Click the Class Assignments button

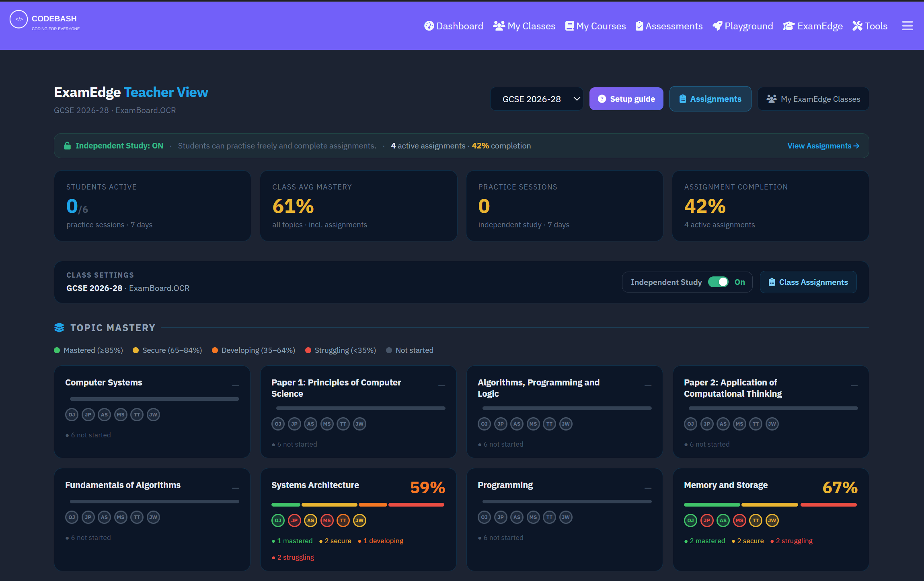click(x=808, y=282)
